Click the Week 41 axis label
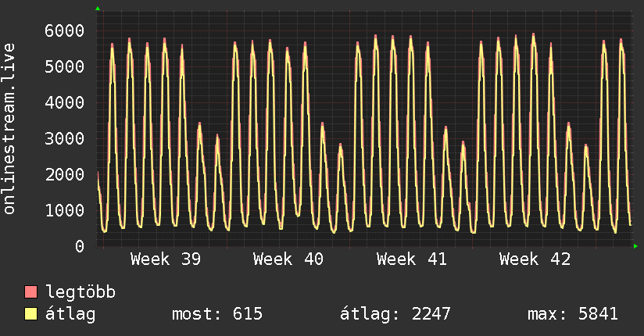The height and width of the screenshot is (336, 644). (x=412, y=259)
